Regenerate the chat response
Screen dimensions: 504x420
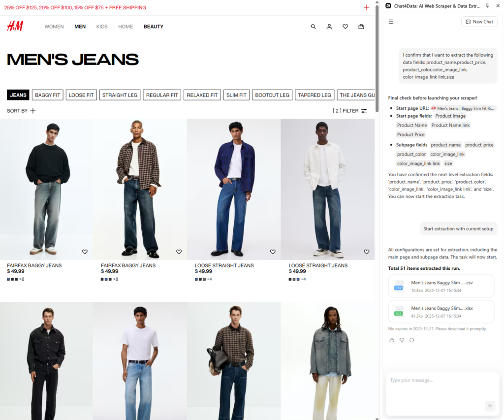pyautogui.click(x=412, y=340)
